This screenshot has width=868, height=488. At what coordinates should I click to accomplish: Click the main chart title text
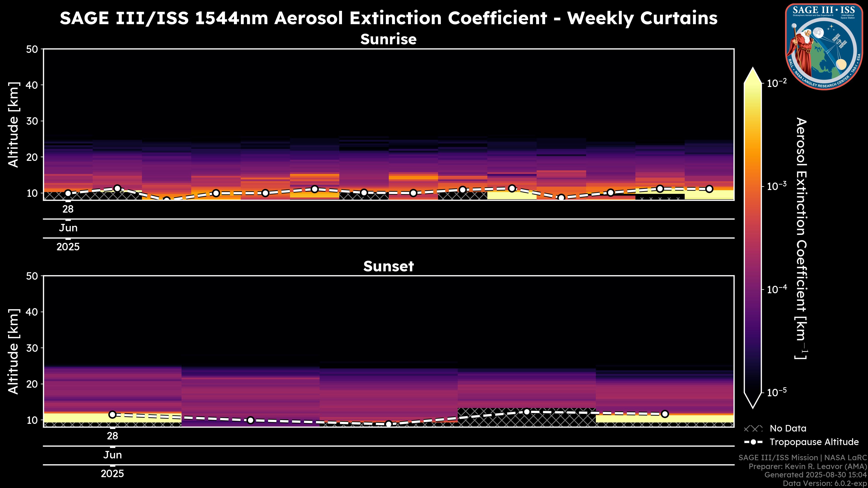tap(388, 18)
